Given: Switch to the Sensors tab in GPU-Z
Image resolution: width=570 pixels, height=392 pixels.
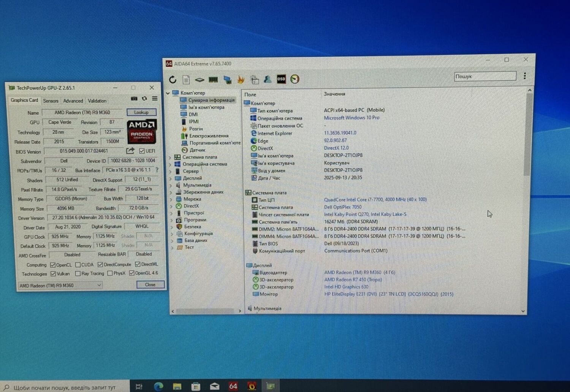Looking at the screenshot, I should 51,101.
